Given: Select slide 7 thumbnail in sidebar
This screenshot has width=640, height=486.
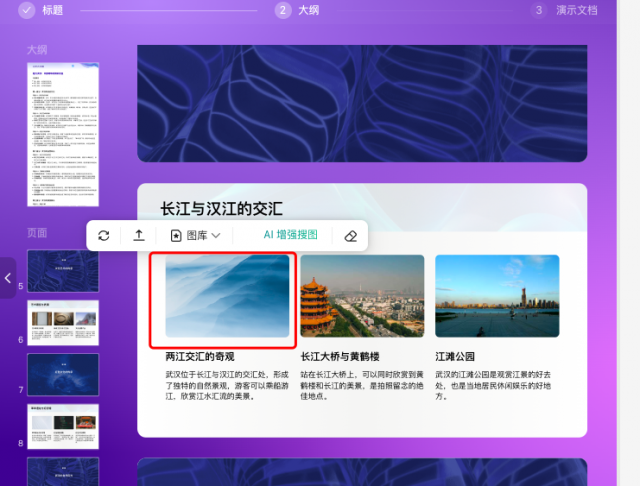Looking at the screenshot, I should (x=63, y=374).
